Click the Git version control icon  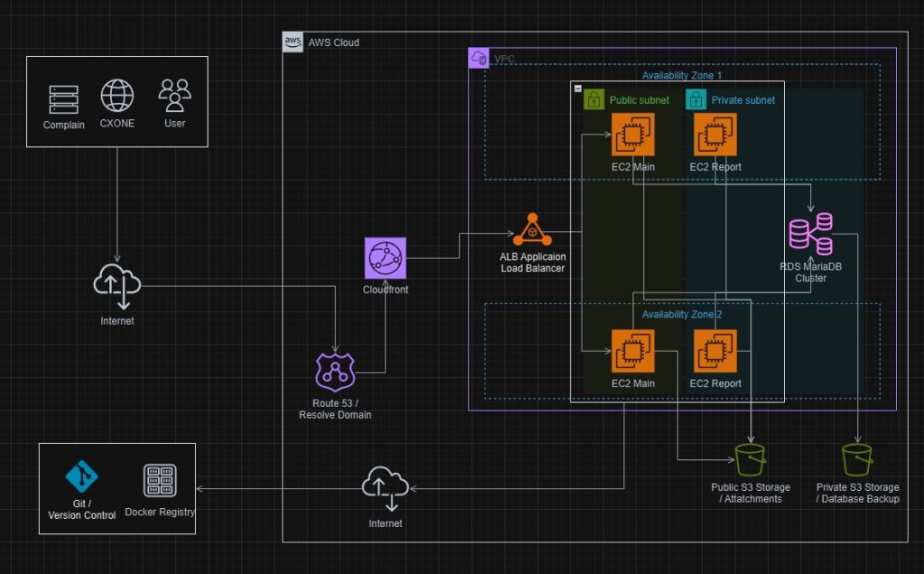point(82,477)
